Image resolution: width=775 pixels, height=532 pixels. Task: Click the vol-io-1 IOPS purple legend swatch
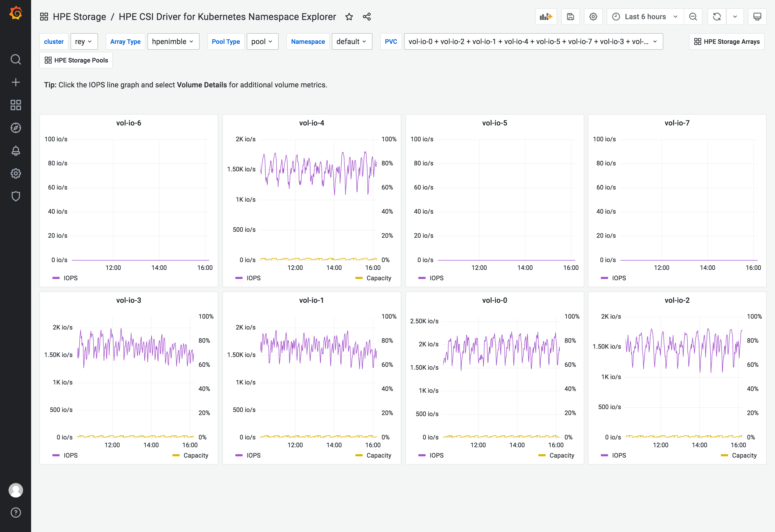[239, 455]
